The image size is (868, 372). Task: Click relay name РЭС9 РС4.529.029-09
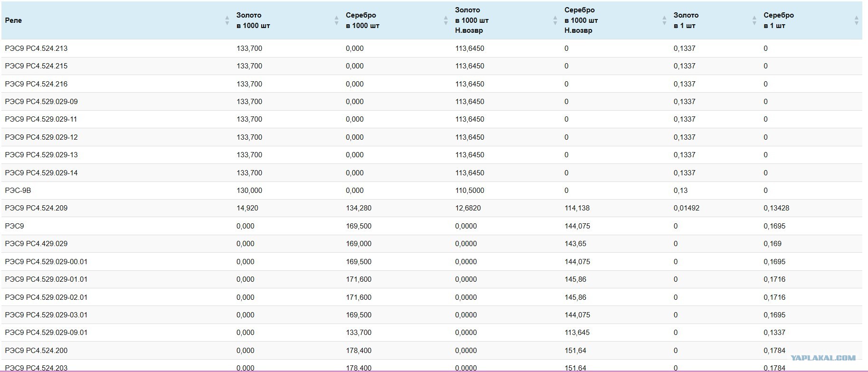41,102
